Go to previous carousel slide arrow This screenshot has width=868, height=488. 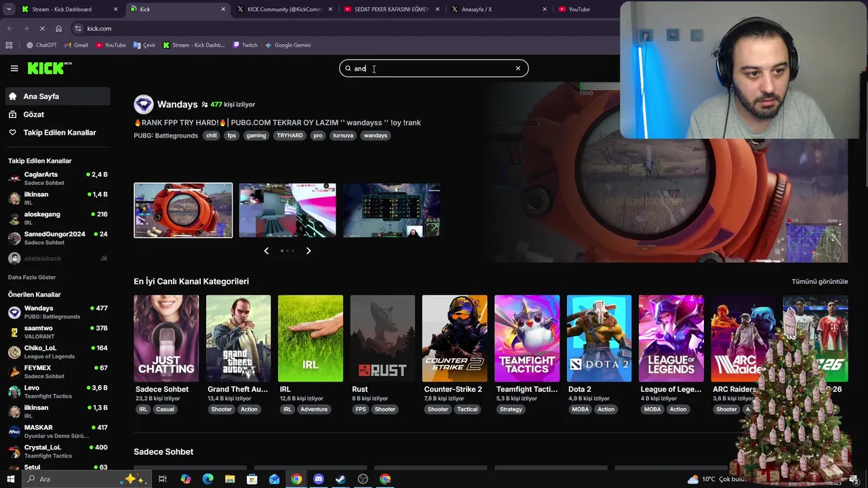(x=266, y=251)
